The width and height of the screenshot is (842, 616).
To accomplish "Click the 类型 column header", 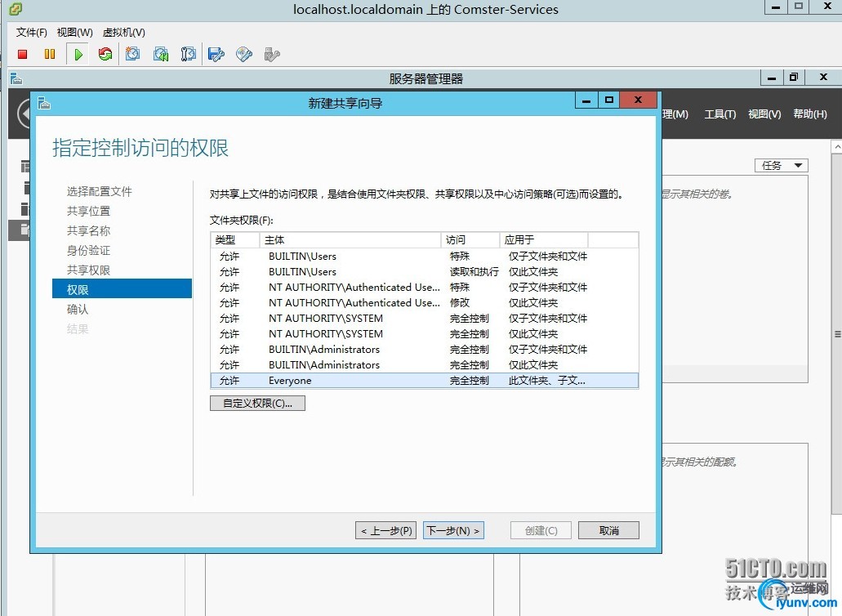I will (235, 240).
